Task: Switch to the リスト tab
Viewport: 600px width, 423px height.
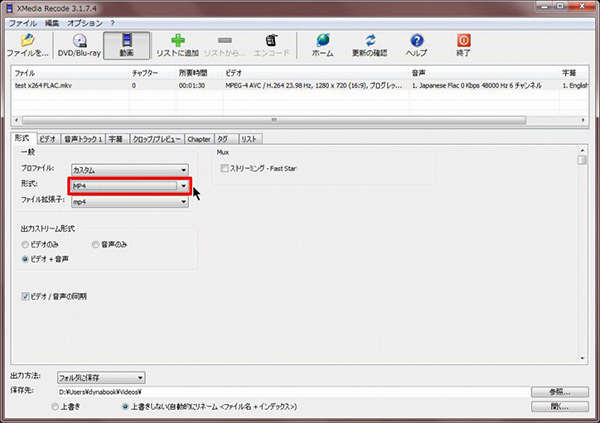Action: pos(249,139)
